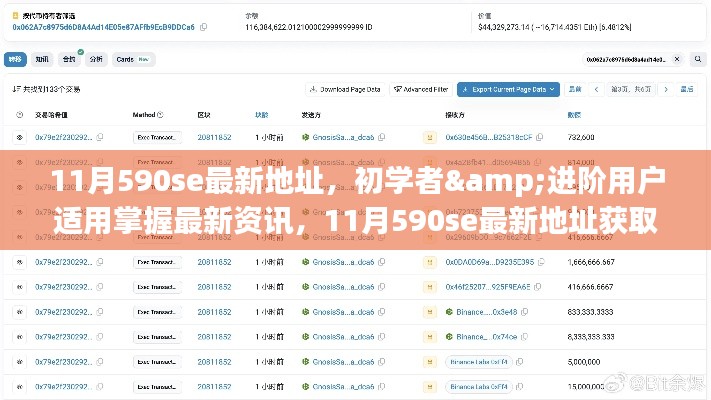Expand the Export Current Page Data dropdown
Screen dimensions: 711x400
[508, 89]
